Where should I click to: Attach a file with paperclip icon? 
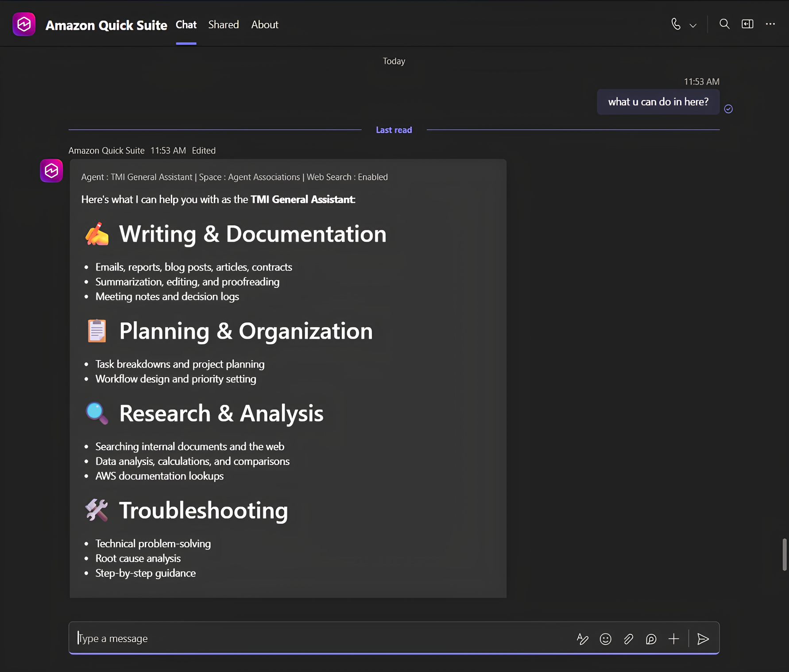pyautogui.click(x=628, y=639)
